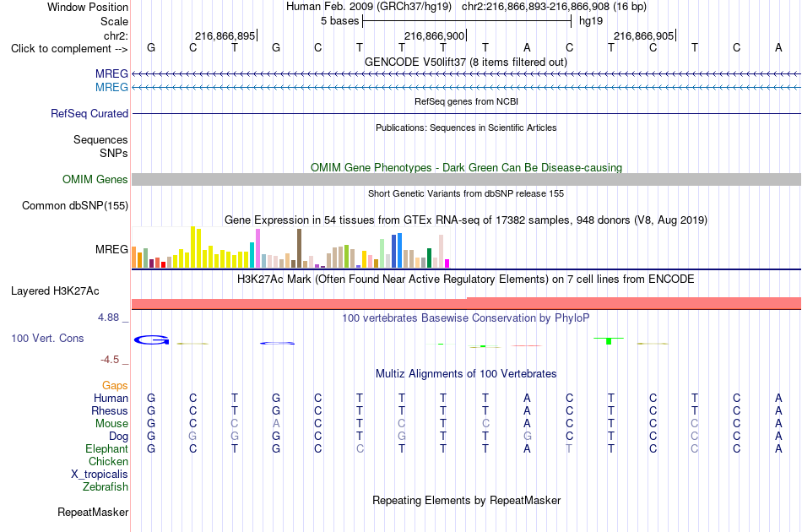802x532 pixels.
Task: Click the 216,866,900 position label
Action: coord(434,35)
